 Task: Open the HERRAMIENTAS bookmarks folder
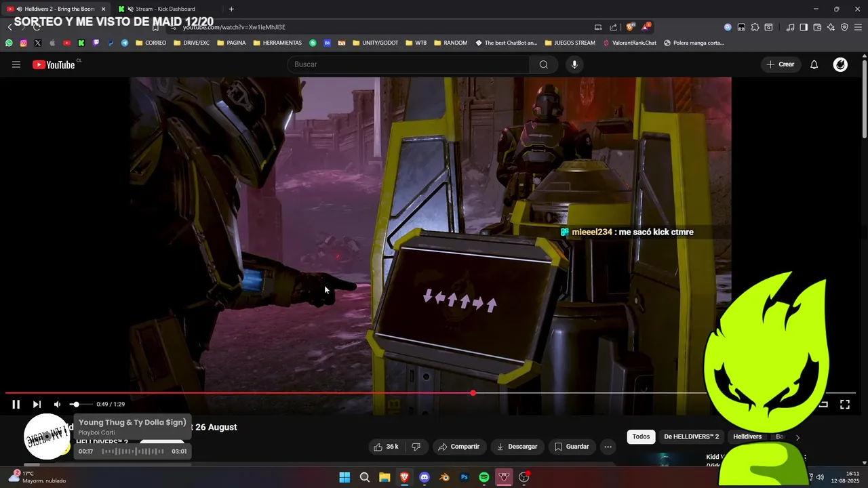point(277,43)
